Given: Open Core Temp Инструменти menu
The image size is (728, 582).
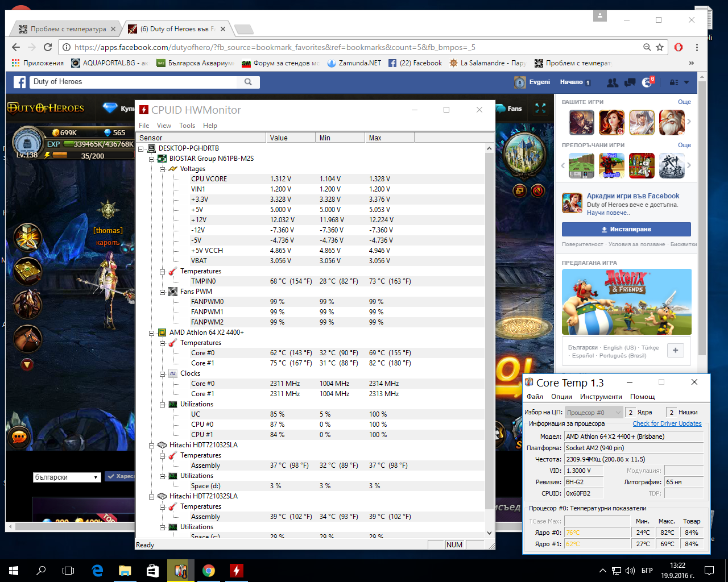Looking at the screenshot, I should [x=601, y=397].
